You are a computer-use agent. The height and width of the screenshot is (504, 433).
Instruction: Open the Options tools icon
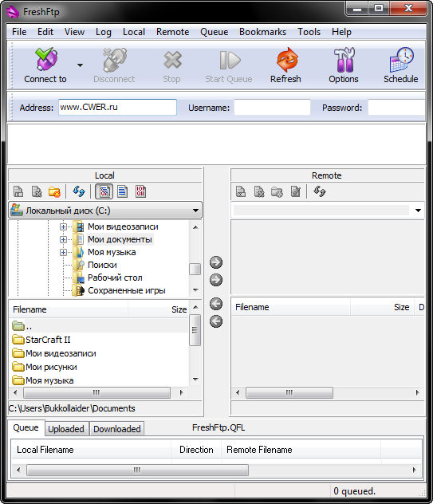(344, 60)
